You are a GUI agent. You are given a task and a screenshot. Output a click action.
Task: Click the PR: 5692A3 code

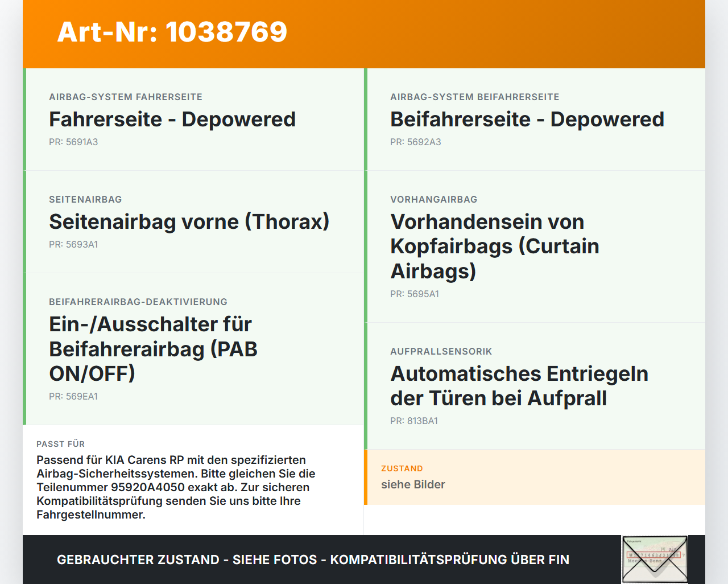[416, 142]
